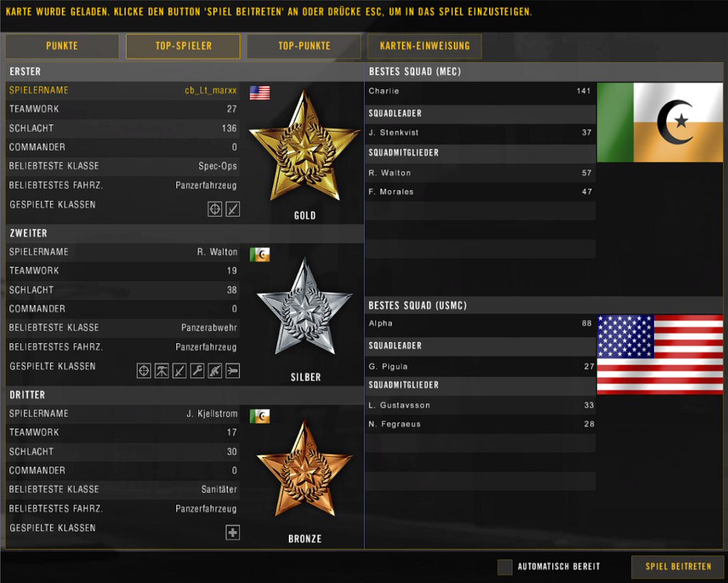Click player name cb_Lt_marxx
728x583 pixels.
pyautogui.click(x=211, y=91)
